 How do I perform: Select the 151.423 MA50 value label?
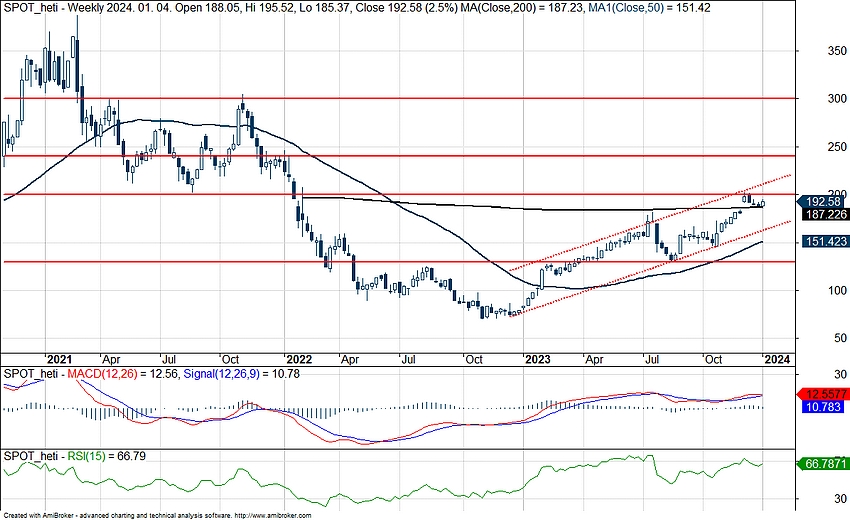(x=826, y=242)
